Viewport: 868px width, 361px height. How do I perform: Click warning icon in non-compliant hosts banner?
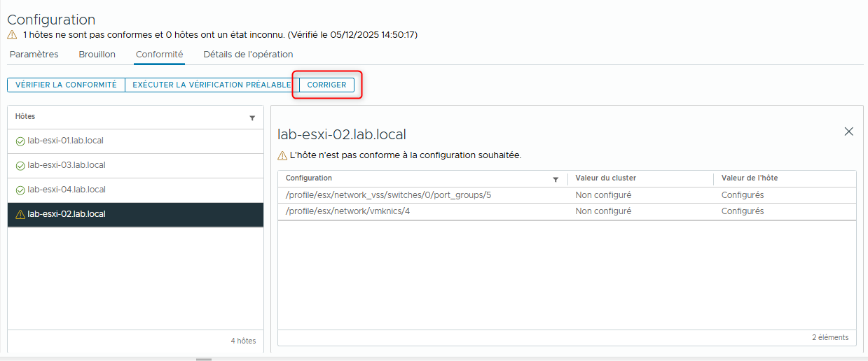(12, 34)
